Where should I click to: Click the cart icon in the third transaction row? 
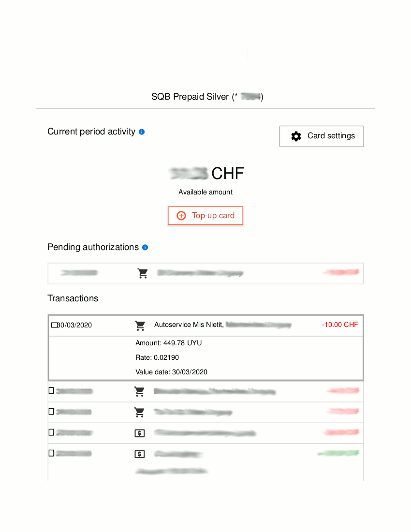(139, 412)
